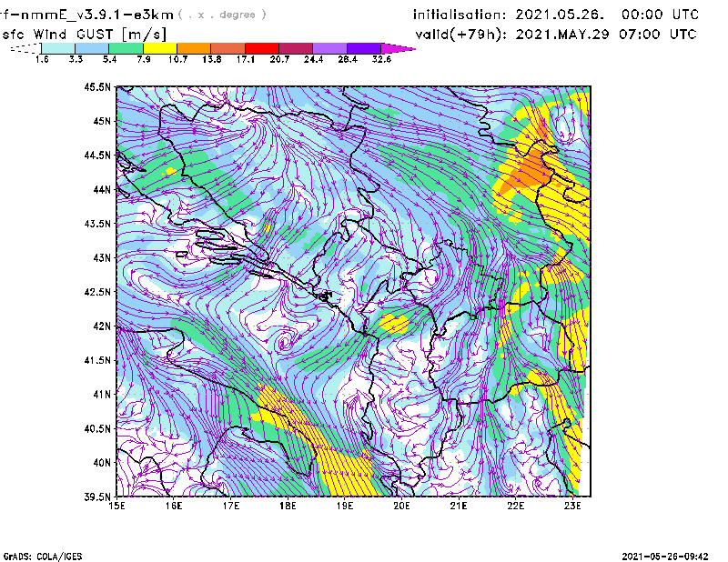Click the 19E longitude label
The width and height of the screenshot is (728, 562).
345,506
